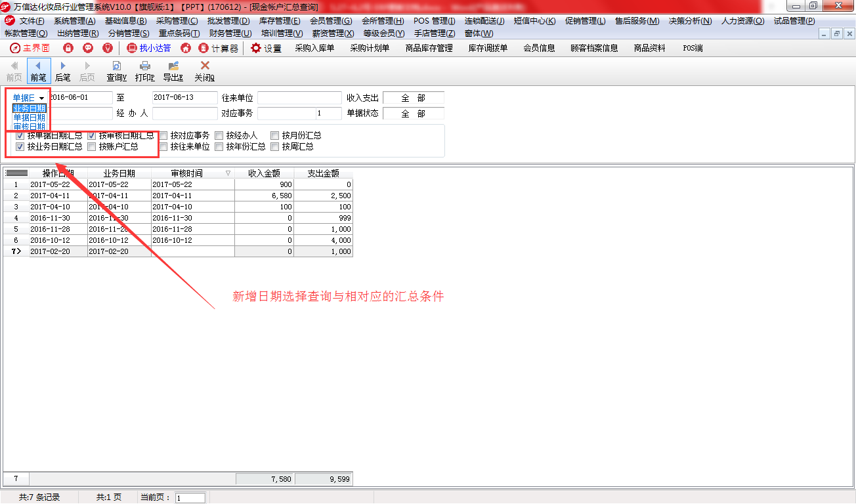The image size is (856, 504).
Task: Click the 当前页 page number field
Action: 190,497
